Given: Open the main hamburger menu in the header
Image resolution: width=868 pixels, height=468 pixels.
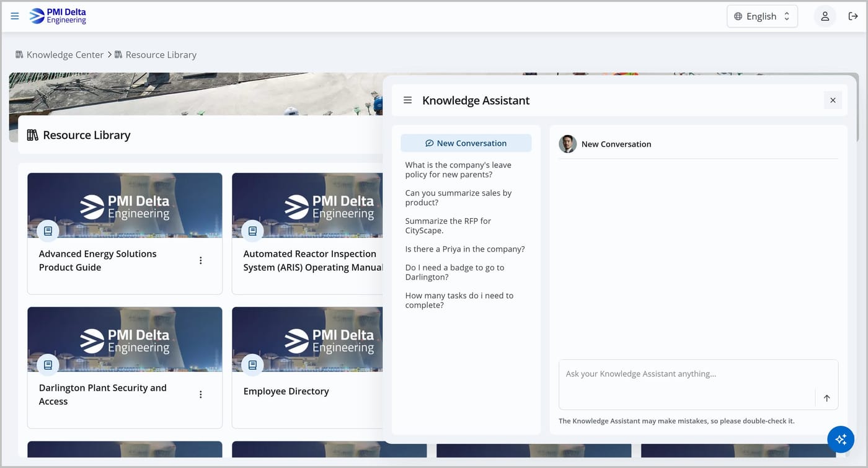Looking at the screenshot, I should [15, 16].
